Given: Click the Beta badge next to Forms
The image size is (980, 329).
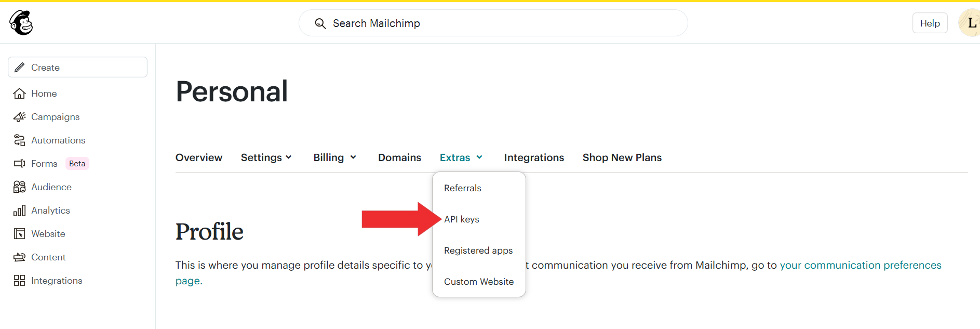Looking at the screenshot, I should coord(77,164).
